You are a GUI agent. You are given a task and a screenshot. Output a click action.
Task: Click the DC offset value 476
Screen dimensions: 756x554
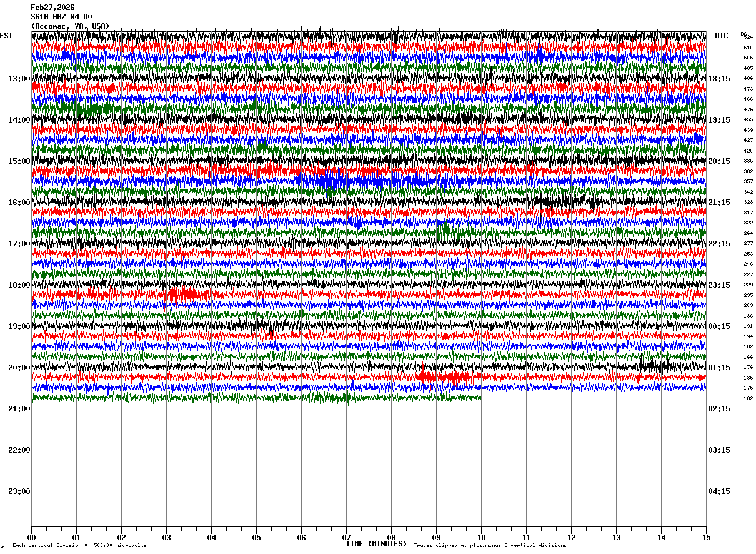tap(749, 109)
